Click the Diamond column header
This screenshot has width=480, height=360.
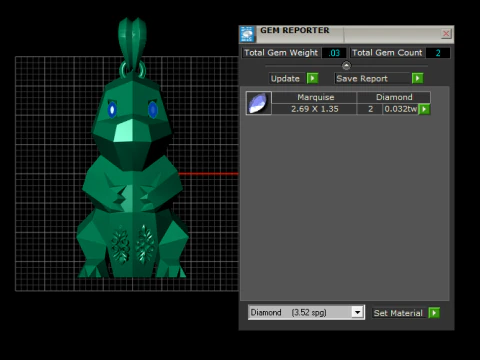(394, 97)
